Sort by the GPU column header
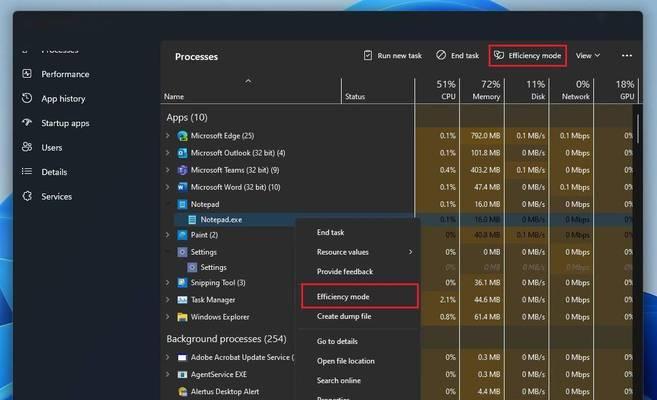This screenshot has height=400, width=657. 627,96
